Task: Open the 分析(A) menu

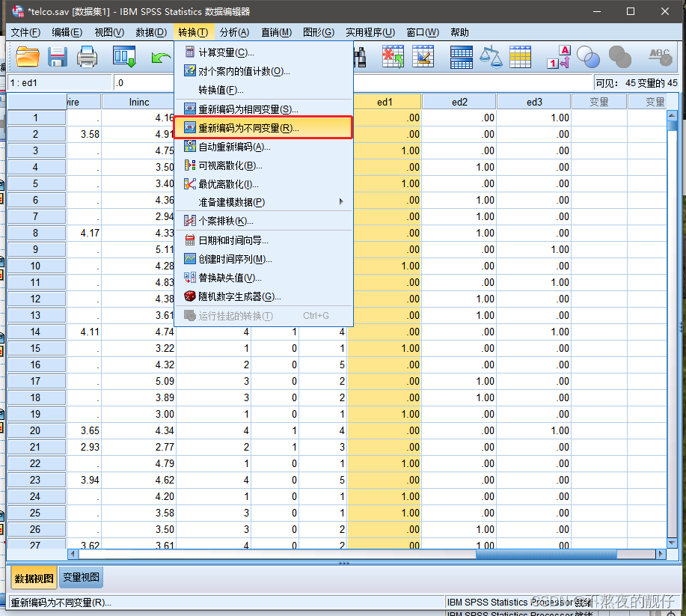Action: point(234,32)
